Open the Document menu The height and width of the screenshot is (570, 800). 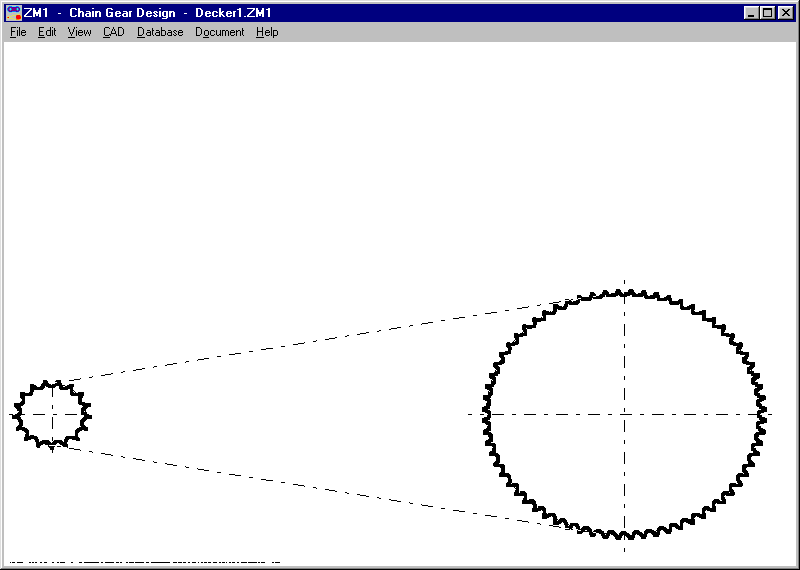pos(219,32)
